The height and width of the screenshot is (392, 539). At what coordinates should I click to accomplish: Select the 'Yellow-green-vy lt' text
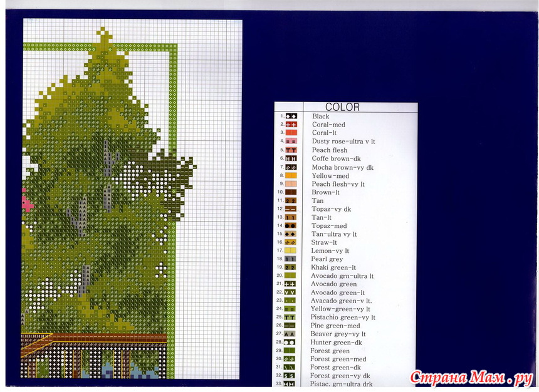click(x=340, y=309)
